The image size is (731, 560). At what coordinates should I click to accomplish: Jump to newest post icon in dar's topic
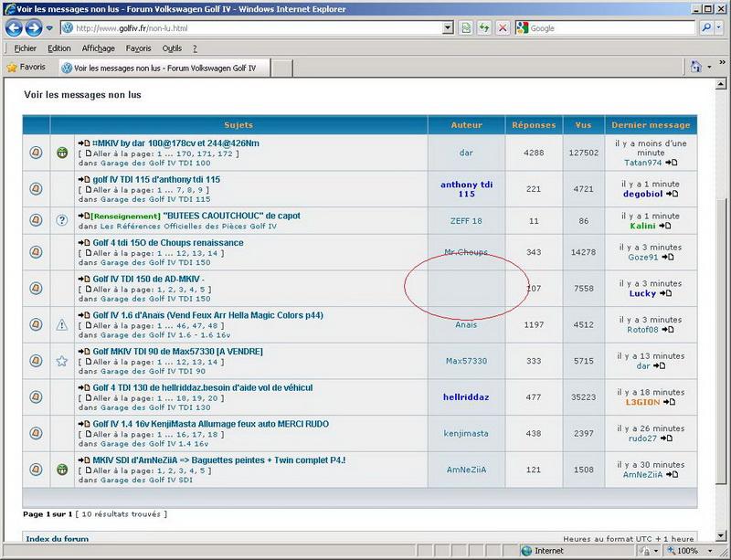84,143
